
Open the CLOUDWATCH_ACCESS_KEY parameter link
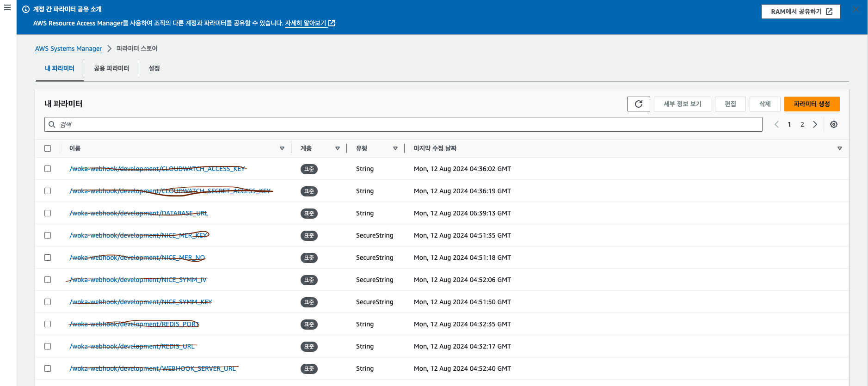(157, 169)
